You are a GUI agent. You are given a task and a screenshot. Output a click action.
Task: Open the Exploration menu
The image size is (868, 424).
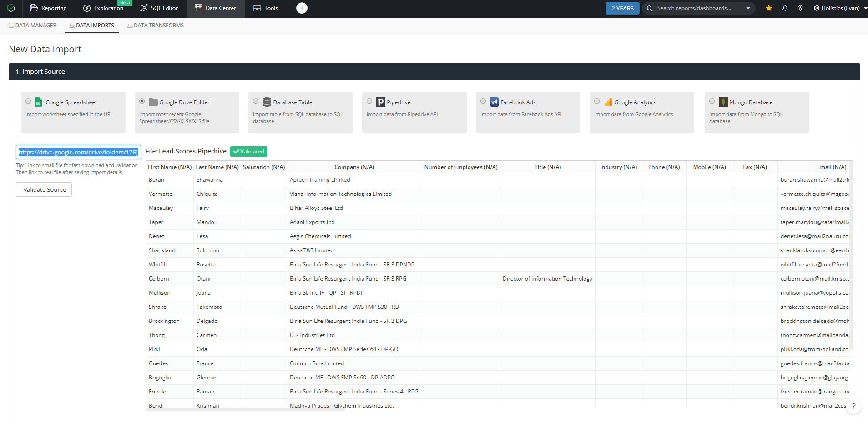click(103, 8)
